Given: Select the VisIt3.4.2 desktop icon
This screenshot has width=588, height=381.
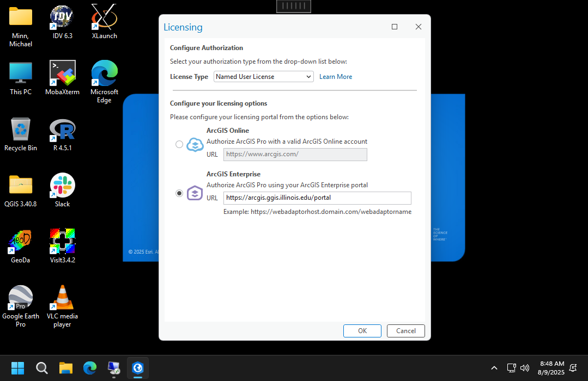Looking at the screenshot, I should tap(62, 241).
